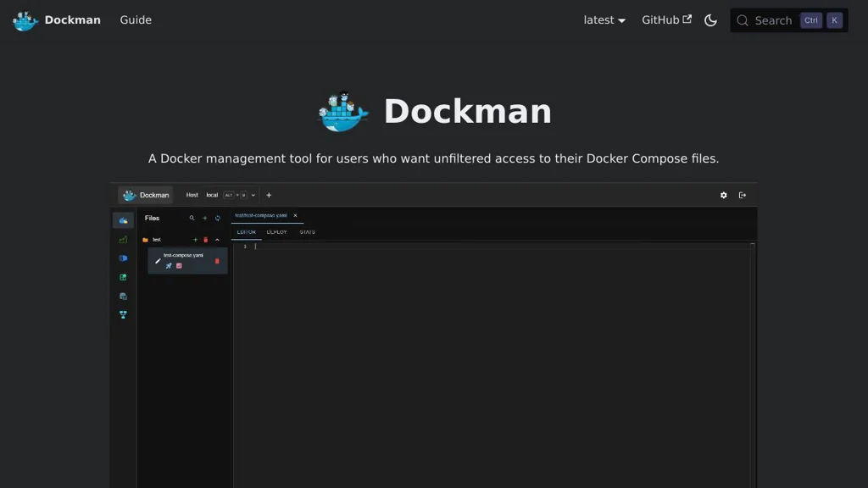Select the test folder row
868x488 pixels.
[183, 240]
